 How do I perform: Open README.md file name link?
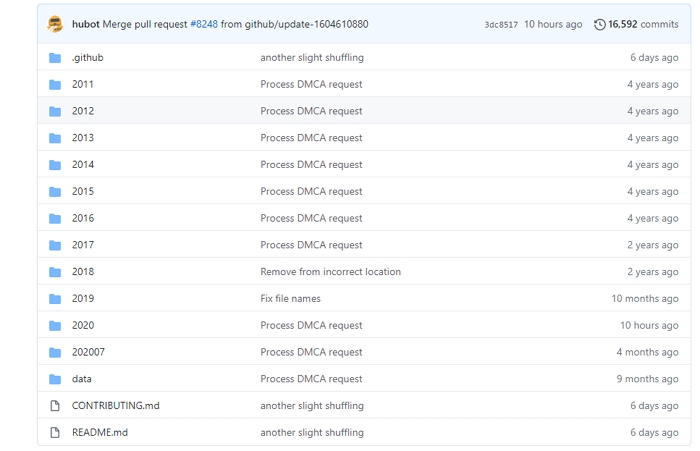pyautogui.click(x=100, y=433)
